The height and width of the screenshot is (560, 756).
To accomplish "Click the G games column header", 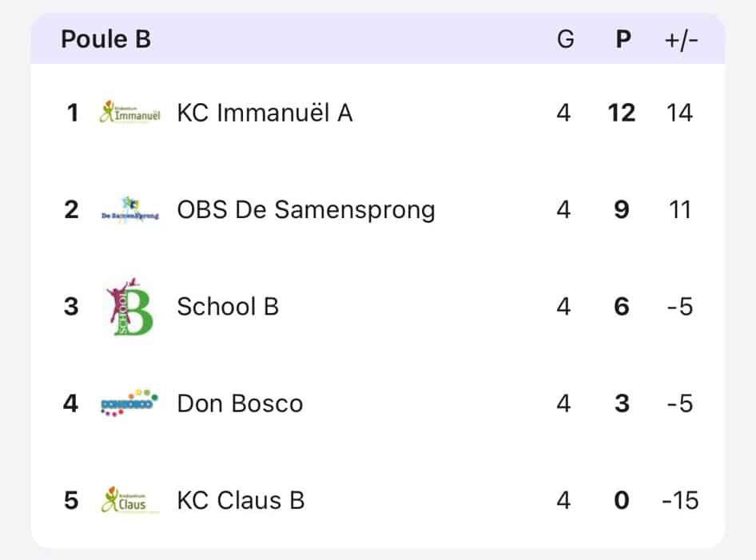I will tap(565, 39).
